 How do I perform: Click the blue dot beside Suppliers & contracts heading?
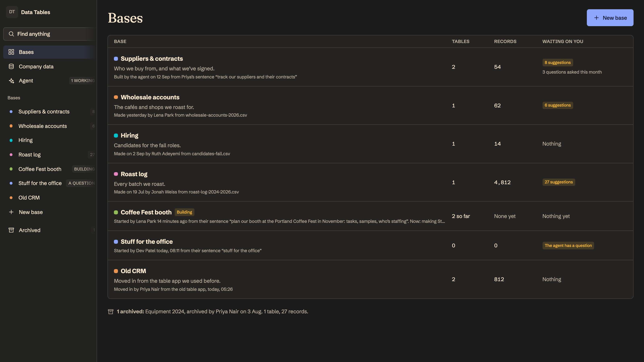point(116,59)
